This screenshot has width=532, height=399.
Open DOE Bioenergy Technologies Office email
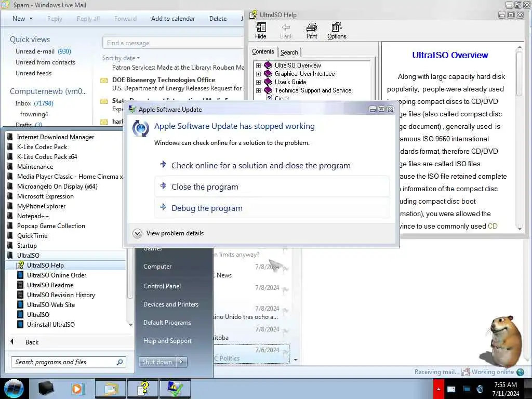[172, 84]
